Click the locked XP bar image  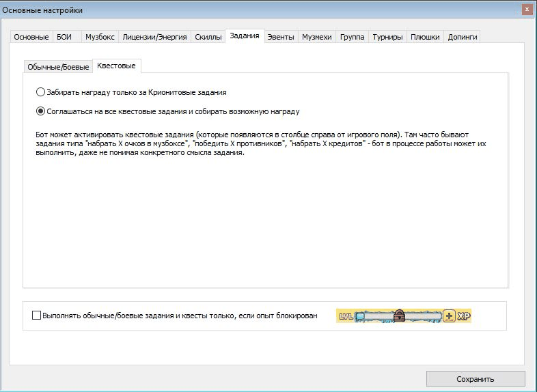coord(404,316)
